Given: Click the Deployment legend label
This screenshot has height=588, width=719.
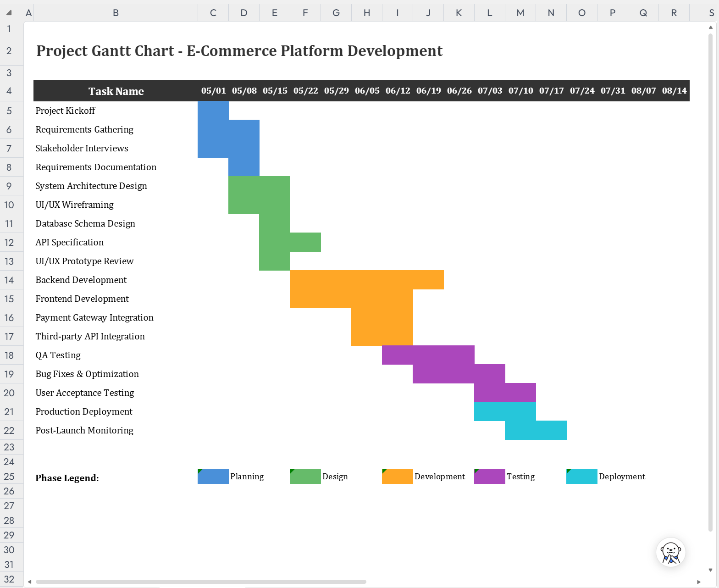Looking at the screenshot, I should [622, 477].
